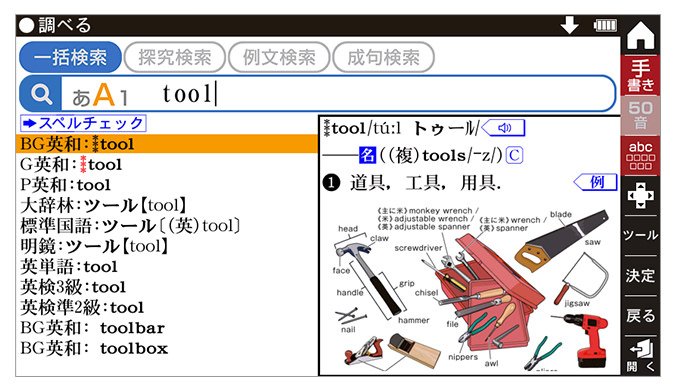The width and height of the screenshot is (675, 390).
Task: Tap the 調べる title in header
Action: [65, 25]
